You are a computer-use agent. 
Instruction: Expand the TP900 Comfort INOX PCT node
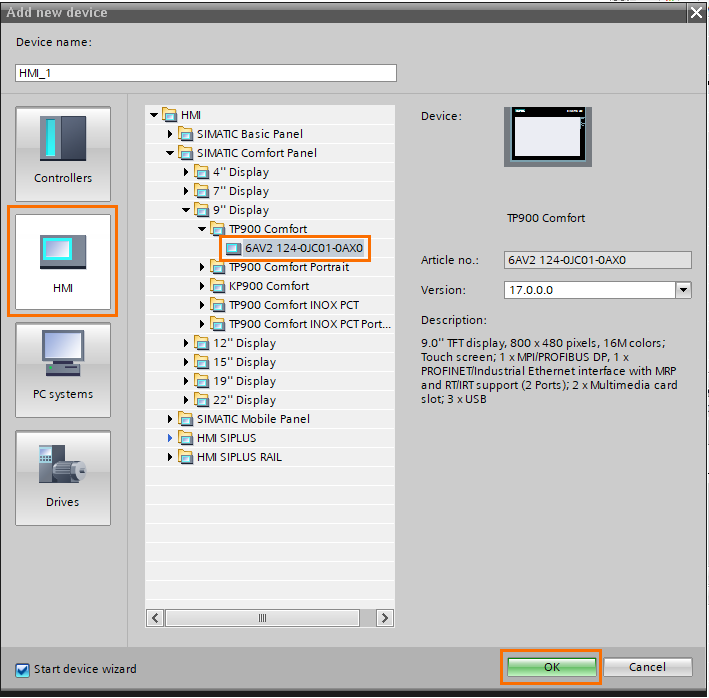click(202, 305)
